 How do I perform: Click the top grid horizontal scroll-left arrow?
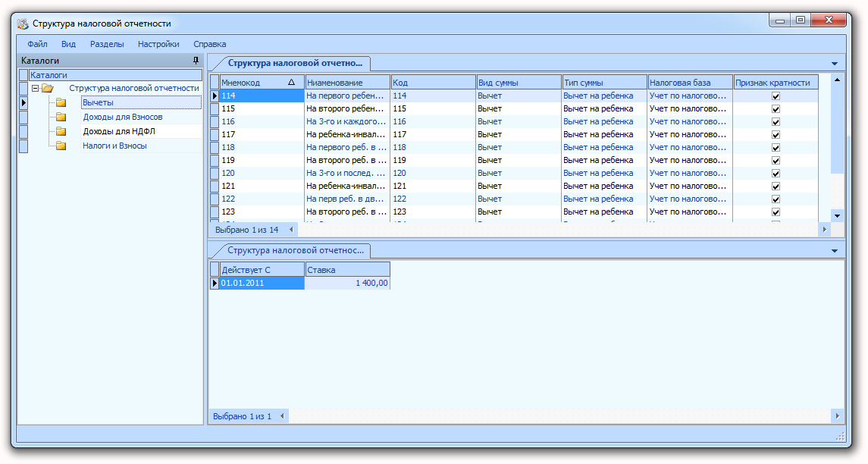pyautogui.click(x=292, y=229)
